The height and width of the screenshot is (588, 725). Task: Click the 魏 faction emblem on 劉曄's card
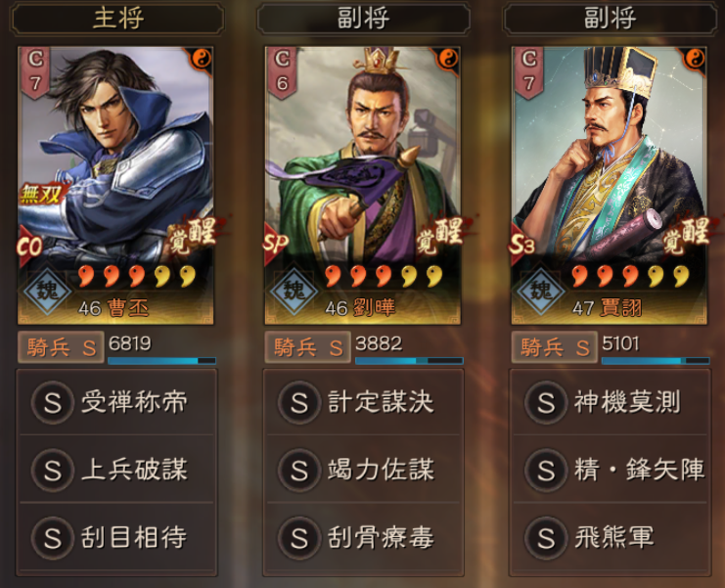[295, 292]
